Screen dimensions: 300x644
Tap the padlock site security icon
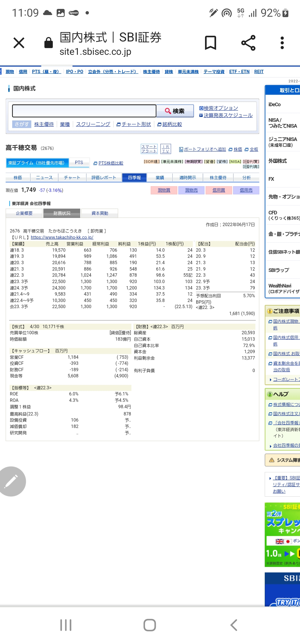pyautogui.click(x=49, y=43)
